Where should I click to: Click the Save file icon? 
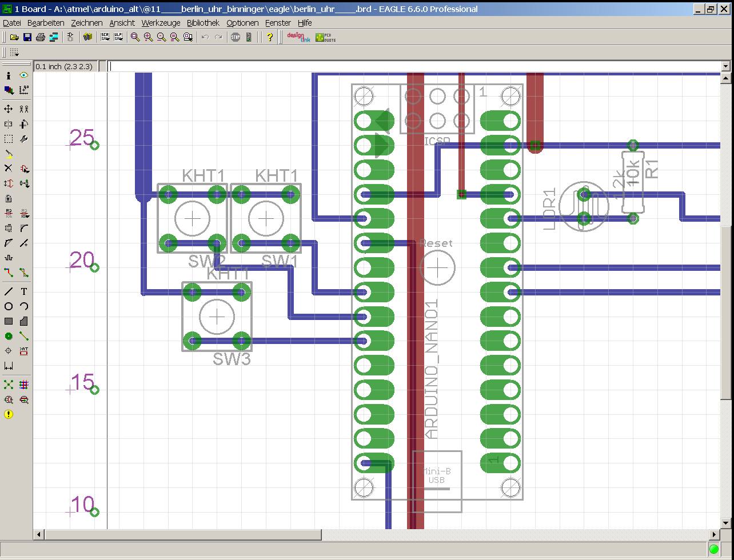pyautogui.click(x=27, y=37)
